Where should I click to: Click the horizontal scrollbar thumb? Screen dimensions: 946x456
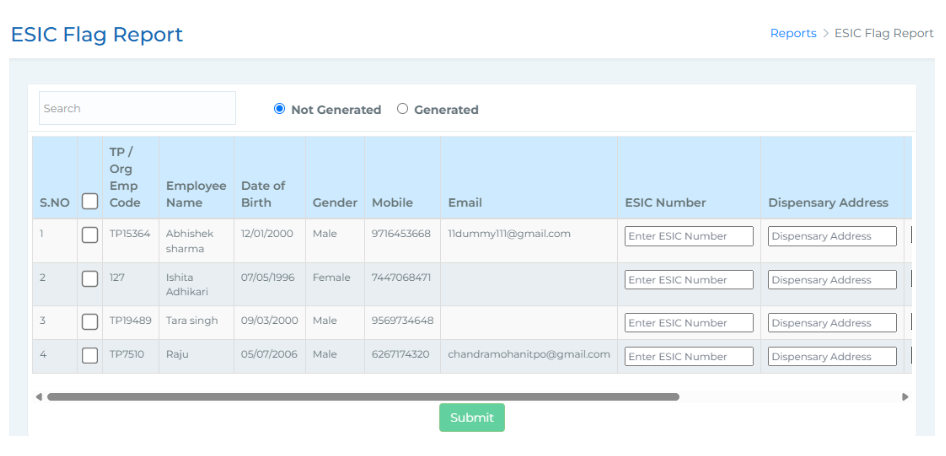pyautogui.click(x=362, y=397)
